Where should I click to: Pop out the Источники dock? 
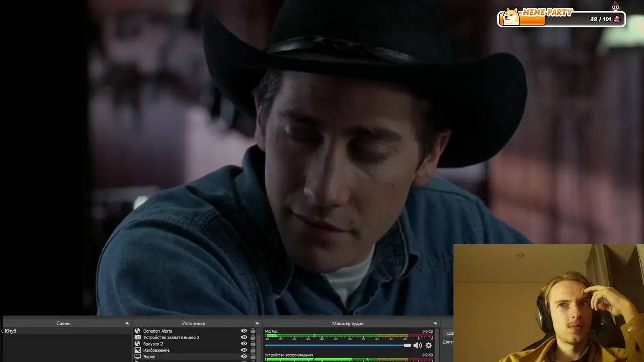(257, 323)
